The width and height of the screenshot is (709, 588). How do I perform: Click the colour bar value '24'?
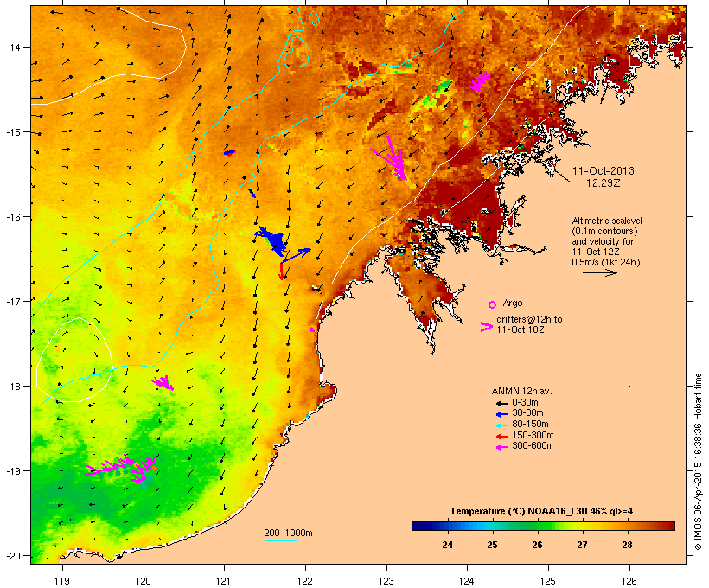[x=447, y=545]
